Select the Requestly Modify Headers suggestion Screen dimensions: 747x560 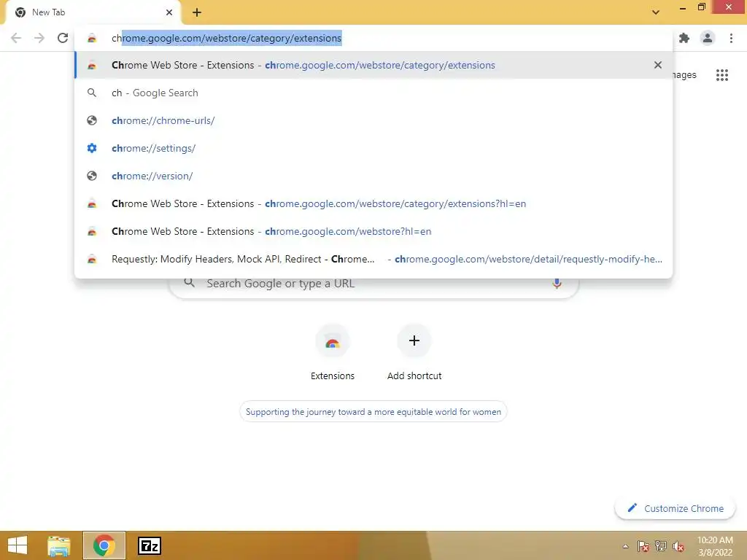[x=373, y=259]
